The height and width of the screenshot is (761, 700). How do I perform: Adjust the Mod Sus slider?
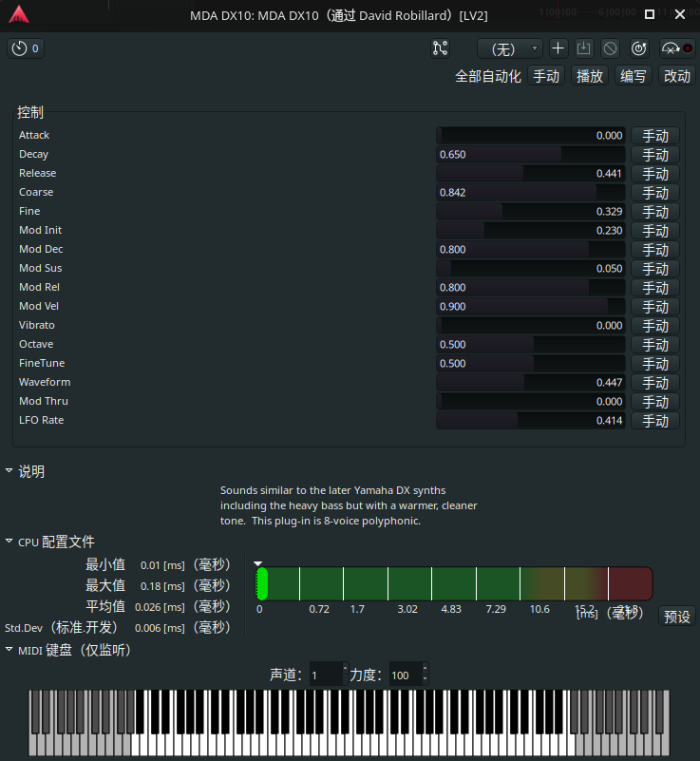click(531, 268)
